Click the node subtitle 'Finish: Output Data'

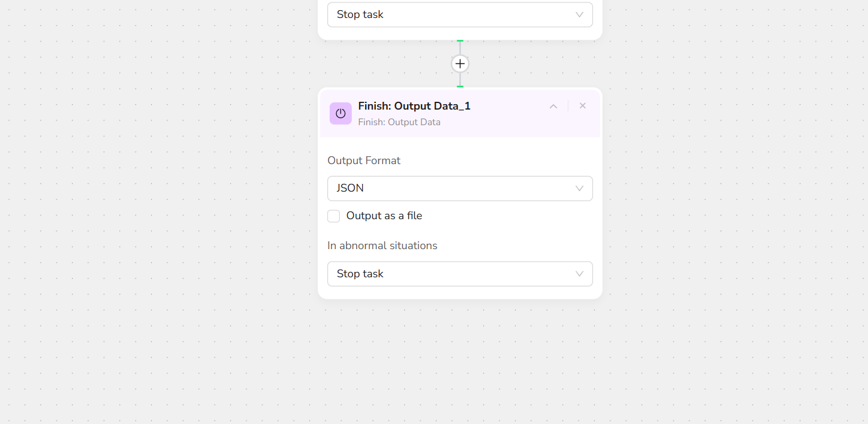[399, 122]
